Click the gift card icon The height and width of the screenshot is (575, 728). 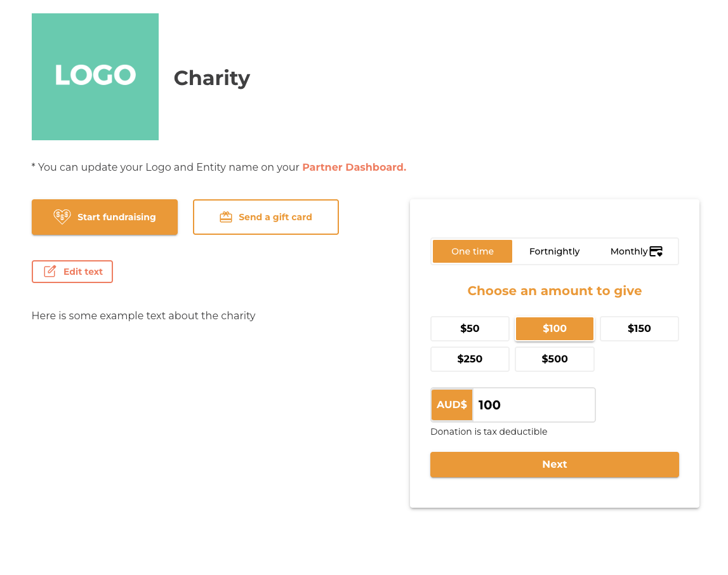pos(226,216)
